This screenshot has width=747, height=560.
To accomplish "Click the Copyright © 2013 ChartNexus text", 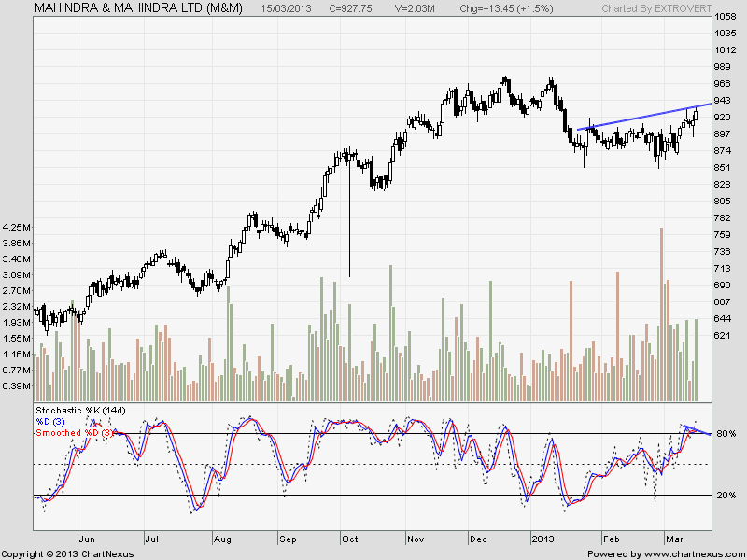I will click(x=67, y=554).
